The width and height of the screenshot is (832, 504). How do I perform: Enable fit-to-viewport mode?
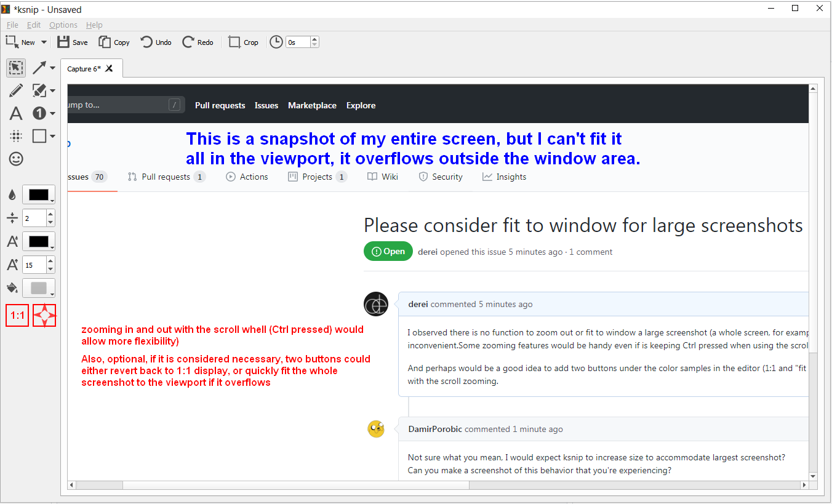44,315
